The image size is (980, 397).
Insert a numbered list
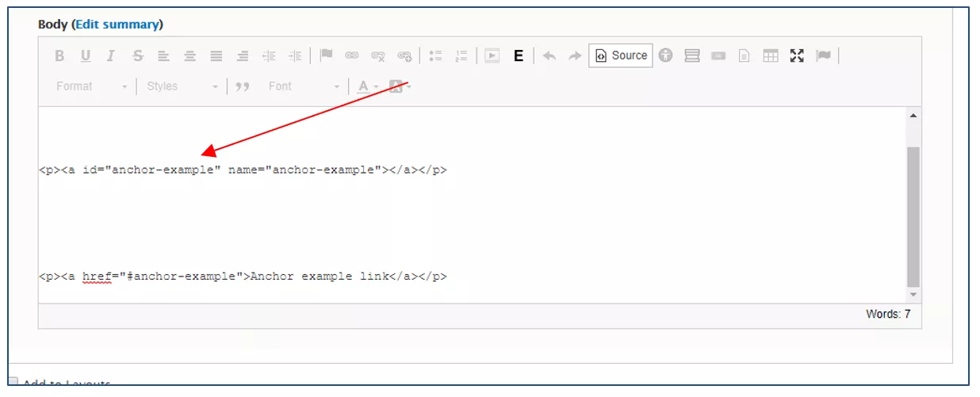tap(461, 55)
